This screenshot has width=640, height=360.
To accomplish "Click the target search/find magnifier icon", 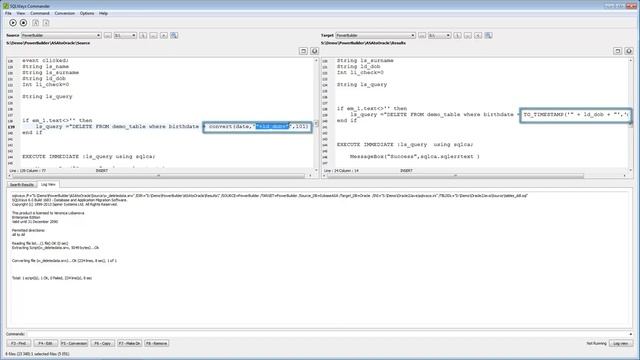I will point(489,36).
